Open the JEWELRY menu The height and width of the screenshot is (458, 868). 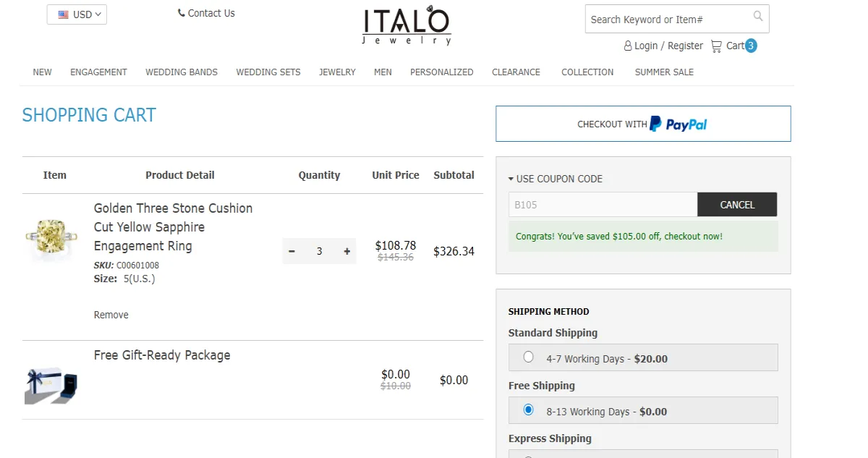coord(338,72)
